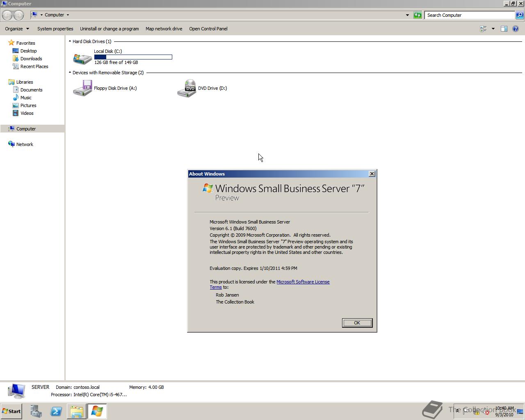Screen dimensions: 525x420
Task: Click the Action Center flag tray icon
Action: [466, 411]
